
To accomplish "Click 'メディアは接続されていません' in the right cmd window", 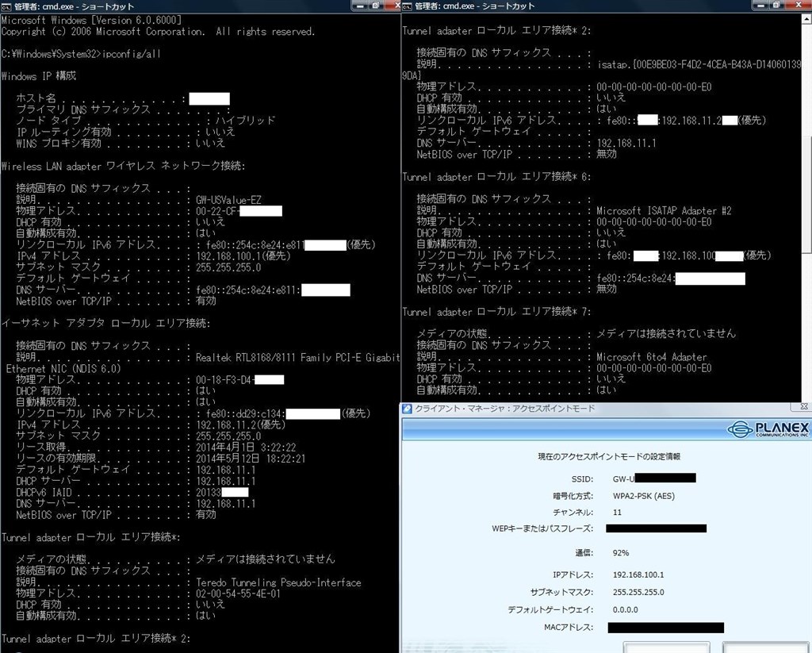I will [666, 333].
